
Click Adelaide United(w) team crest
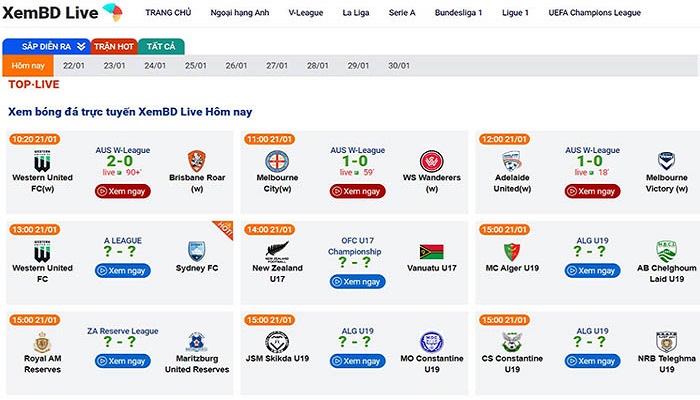coord(512,161)
